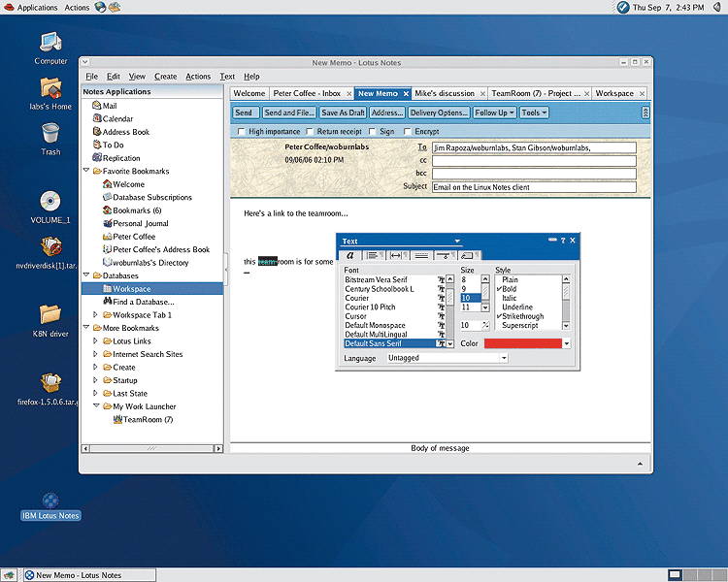Viewport: 728px width, 582px height.
Task: Open the To Do icon in sidebar
Action: [96, 145]
